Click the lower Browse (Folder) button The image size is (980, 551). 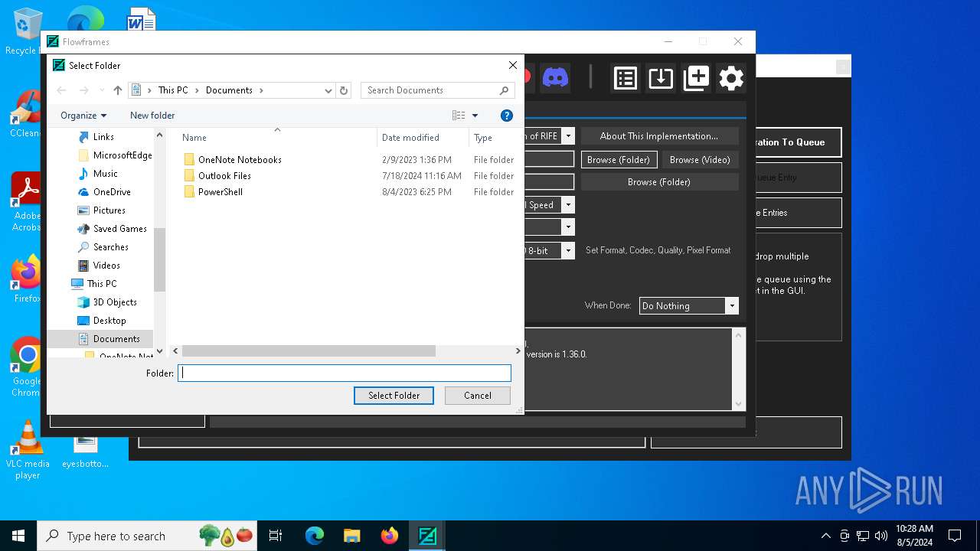[659, 182]
